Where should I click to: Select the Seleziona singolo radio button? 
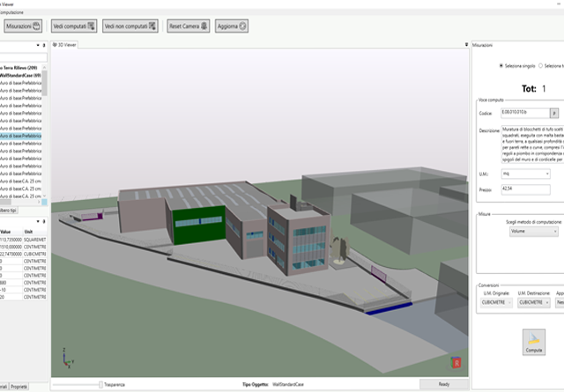coord(501,66)
